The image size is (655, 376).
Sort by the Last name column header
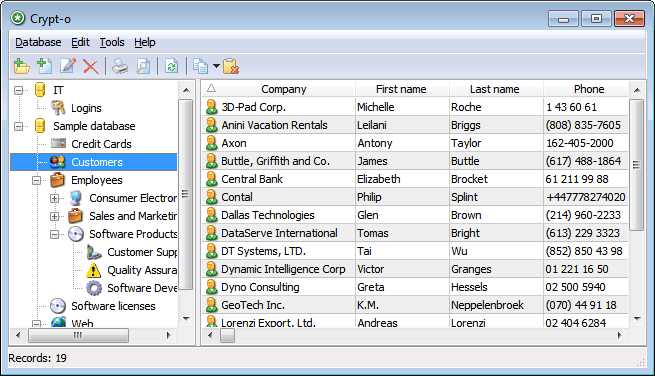(495, 89)
